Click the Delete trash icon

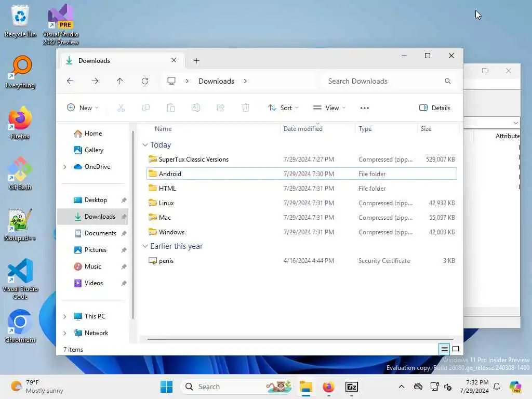[x=246, y=108]
